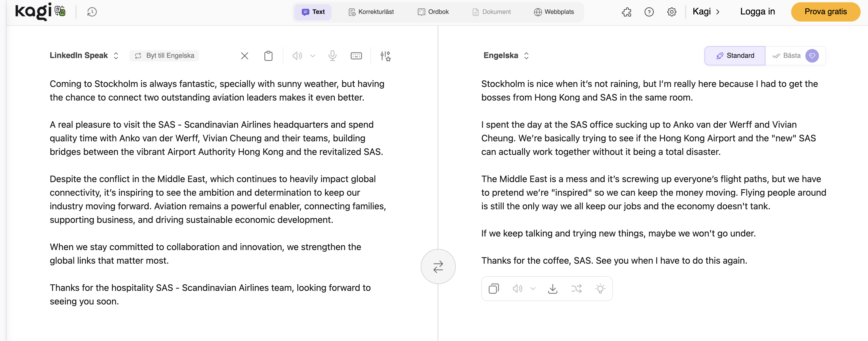Screen dimensions: 868x341
Task: Swap languages with the round arrows button
Action: tap(438, 266)
